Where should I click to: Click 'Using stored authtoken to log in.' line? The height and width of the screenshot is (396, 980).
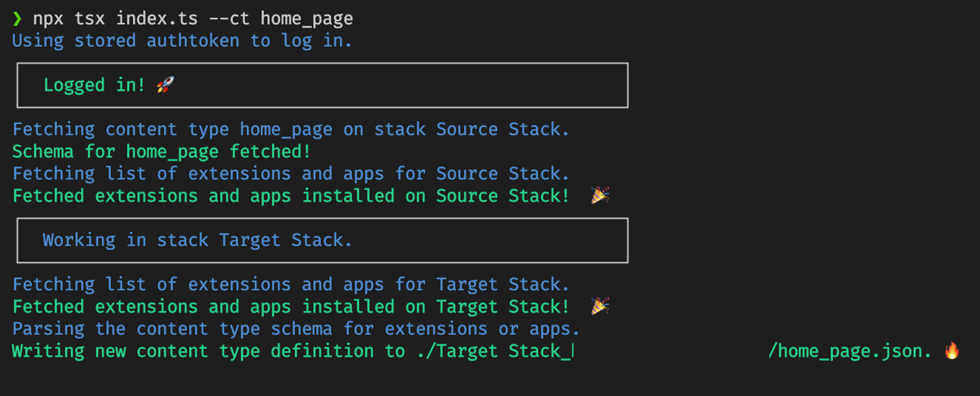182,41
